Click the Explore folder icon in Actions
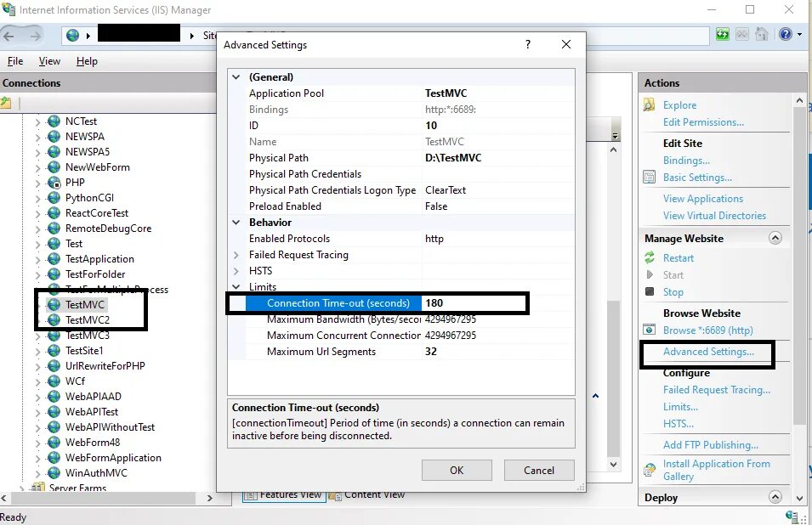The height and width of the screenshot is (525, 812). 649,105
